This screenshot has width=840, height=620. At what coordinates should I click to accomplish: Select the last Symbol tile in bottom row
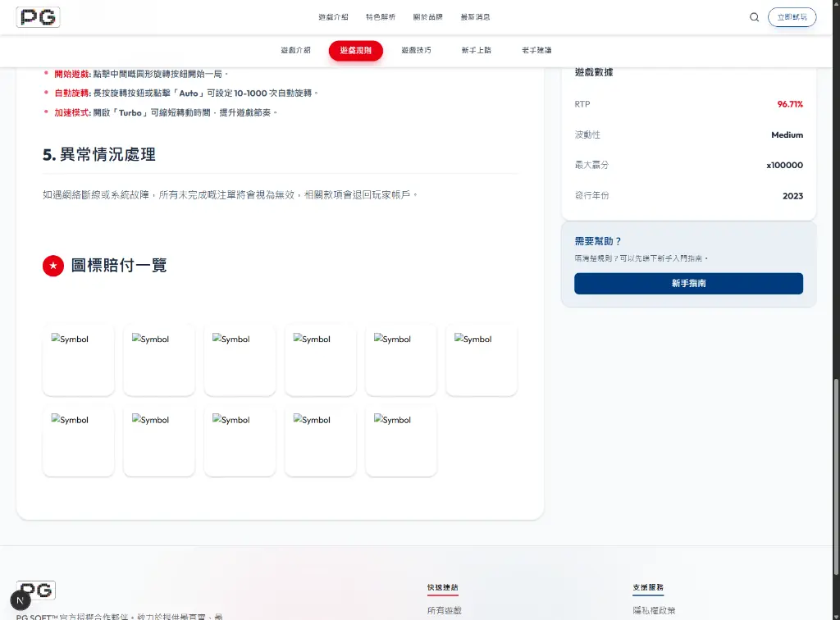[401, 440]
